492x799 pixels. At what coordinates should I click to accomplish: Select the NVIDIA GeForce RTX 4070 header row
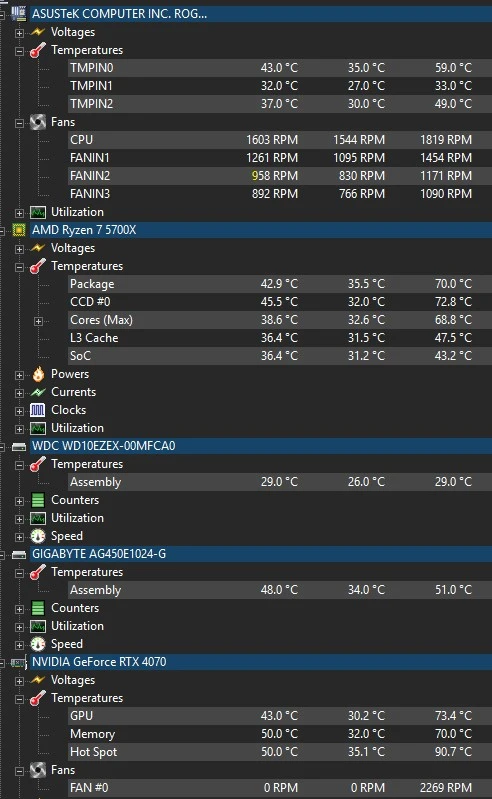(x=261, y=662)
